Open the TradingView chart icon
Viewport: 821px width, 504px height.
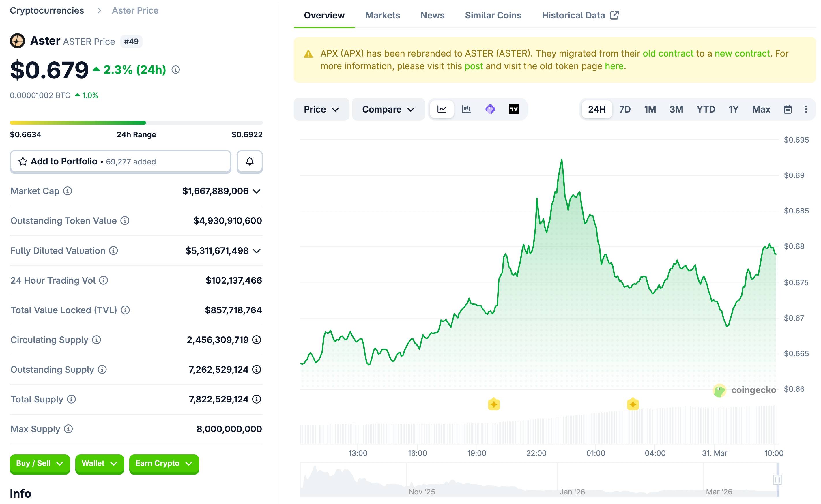[x=514, y=109]
